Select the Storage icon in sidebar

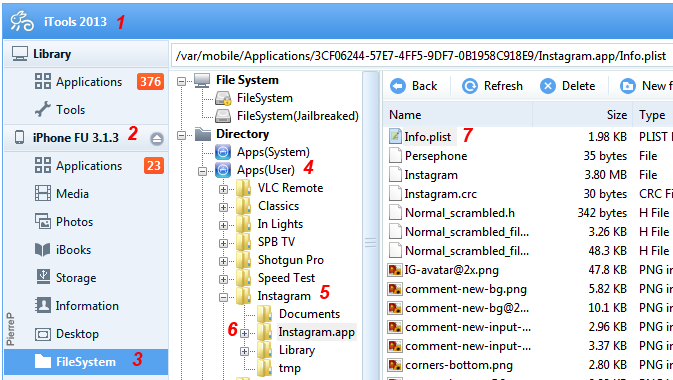coord(43,277)
